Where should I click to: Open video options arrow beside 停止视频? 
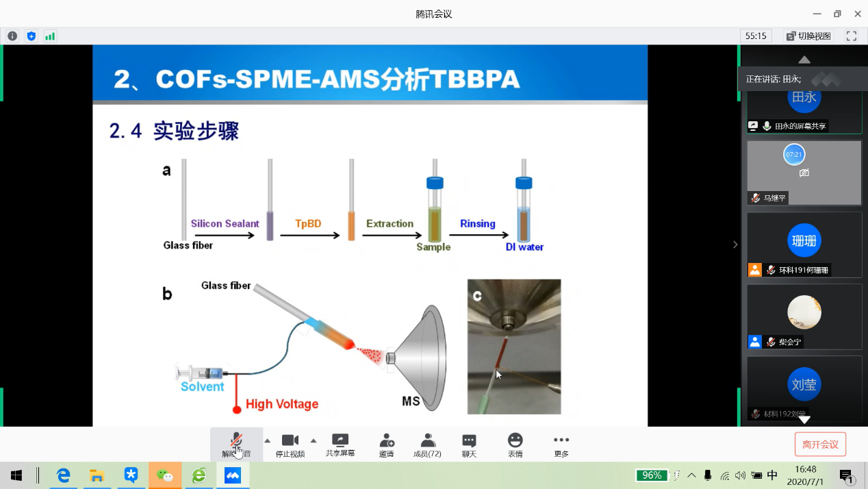point(314,440)
